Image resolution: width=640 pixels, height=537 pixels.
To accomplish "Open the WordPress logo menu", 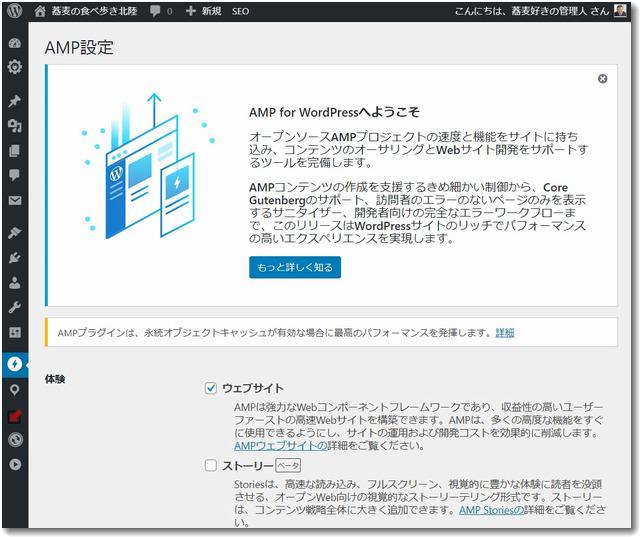I will [x=15, y=11].
